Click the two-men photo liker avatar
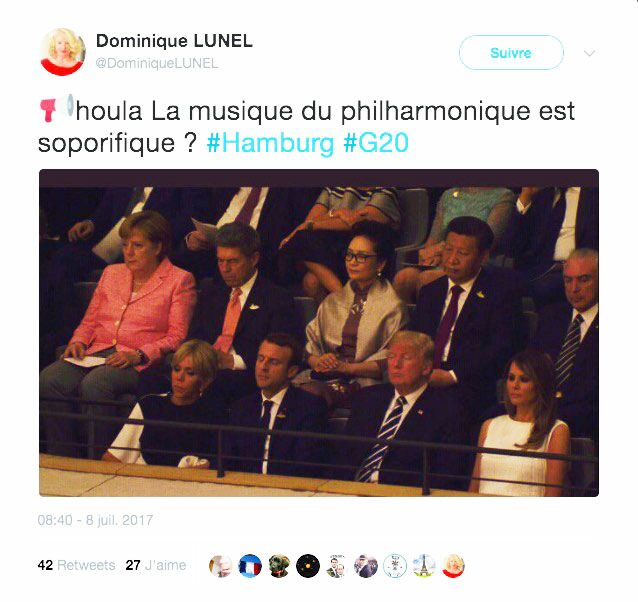The width and height of the screenshot is (638, 602). tap(337, 566)
